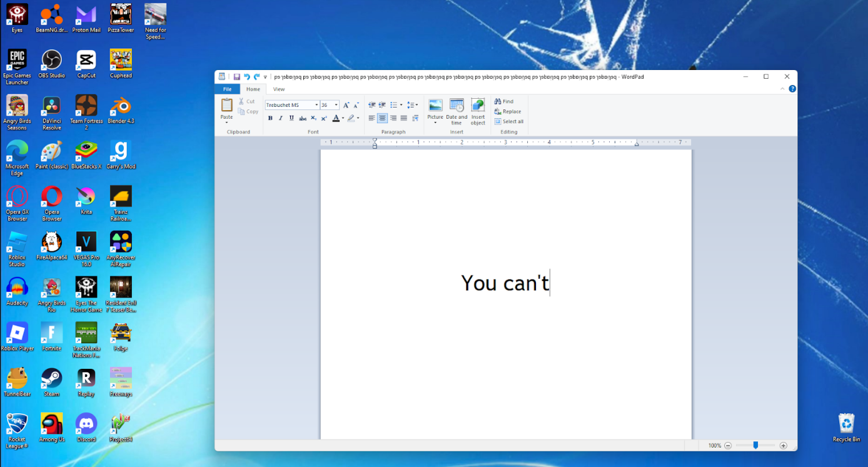Viewport: 868px width, 467px height.
Task: Grow the font size
Action: click(x=346, y=105)
